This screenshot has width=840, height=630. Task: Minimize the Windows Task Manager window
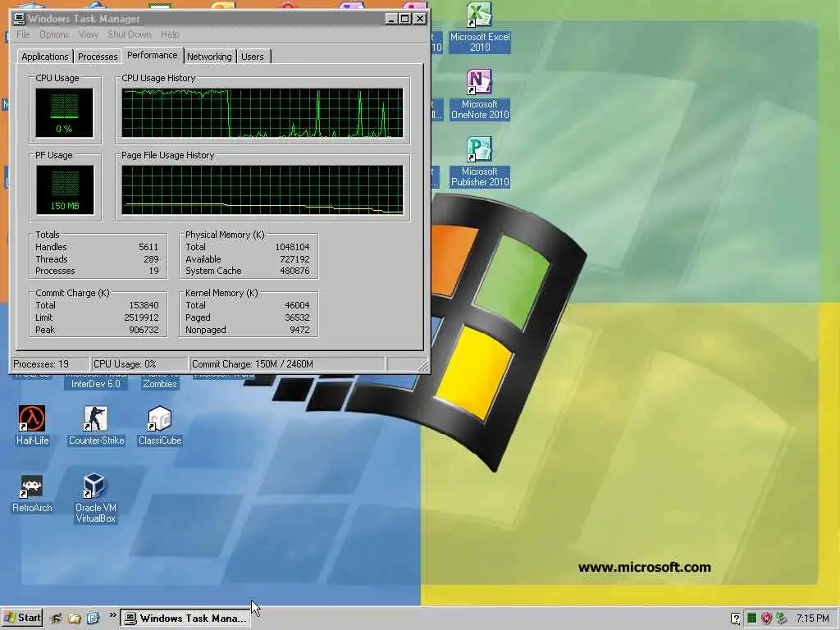point(391,19)
